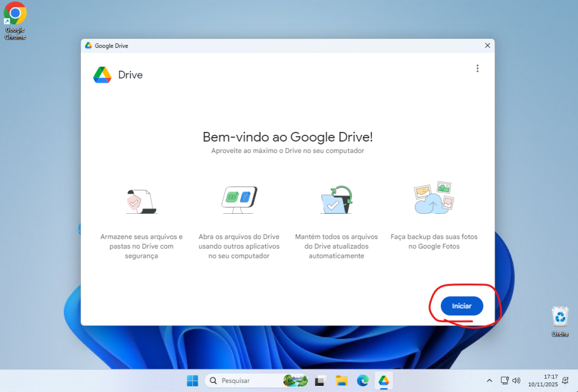This screenshot has width=578, height=392.
Task: Open the Windows Start menu
Action: [192, 381]
